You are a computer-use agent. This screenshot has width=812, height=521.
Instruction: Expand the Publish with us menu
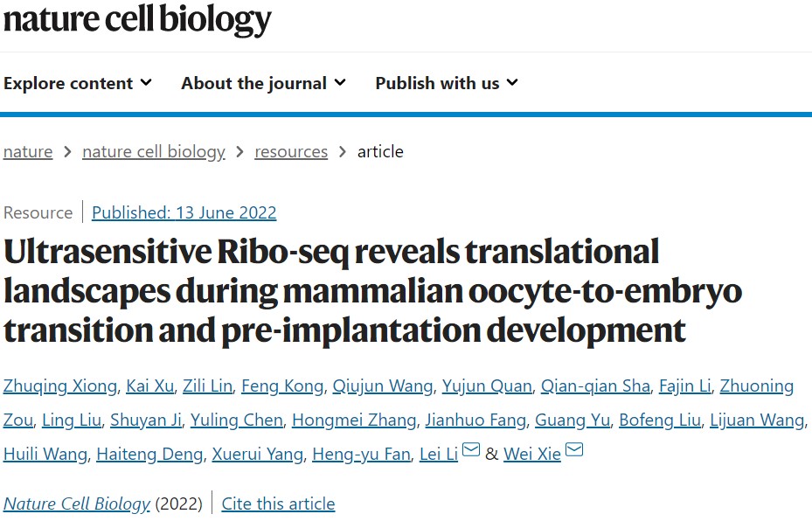tap(447, 83)
